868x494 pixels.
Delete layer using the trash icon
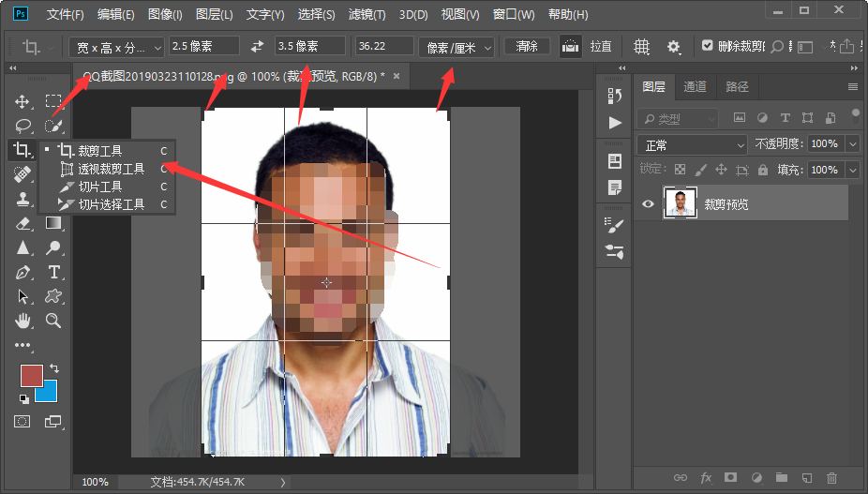[831, 478]
